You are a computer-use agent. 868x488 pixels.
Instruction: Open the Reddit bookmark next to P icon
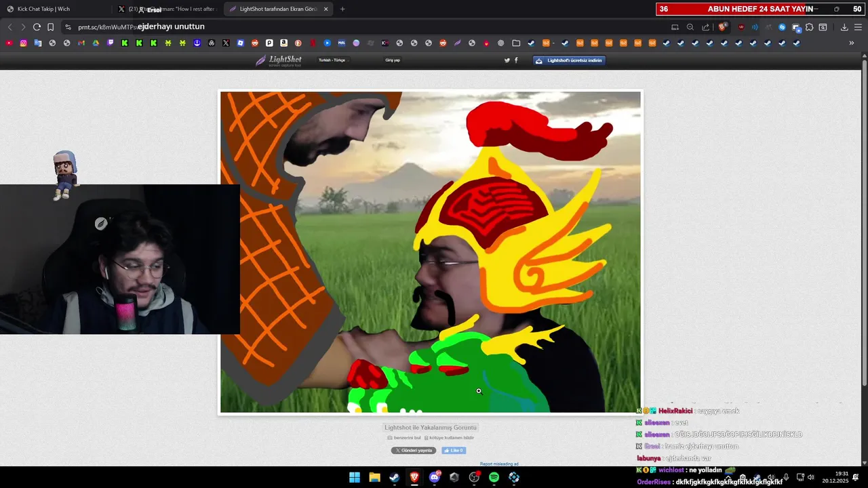tap(255, 43)
